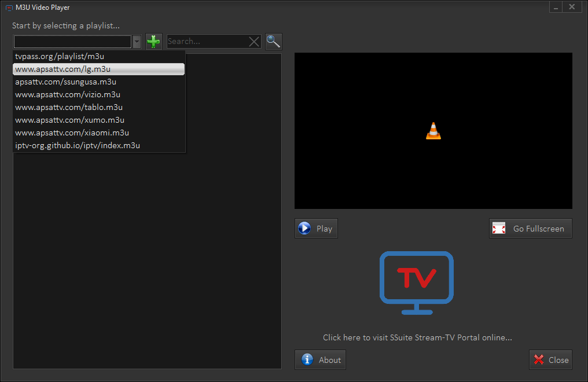Image resolution: width=588 pixels, height=382 pixels.
Task: Choose www.apsattv.com/tablo.m3u option
Action: coord(69,107)
